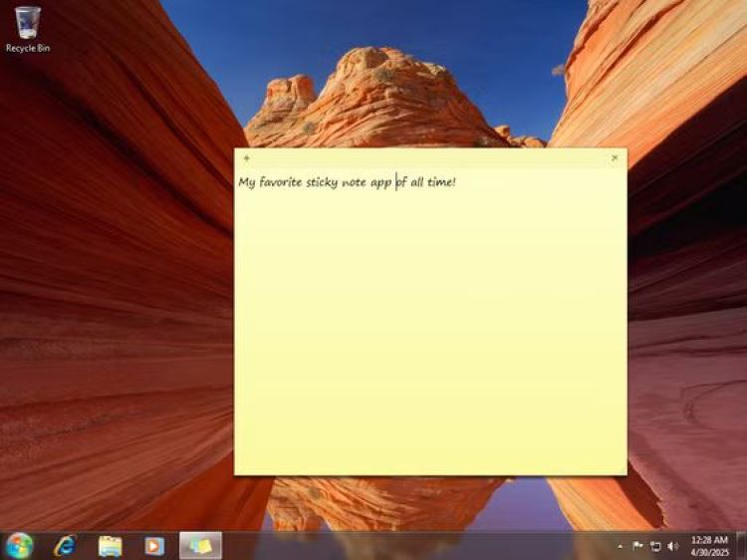Delete the sticky note with the X icon
Viewport: 747px width, 560px height.
[615, 157]
